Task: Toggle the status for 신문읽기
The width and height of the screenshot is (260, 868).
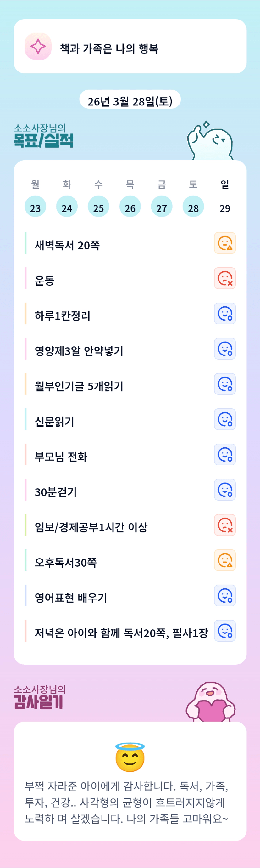Action: pos(225,419)
